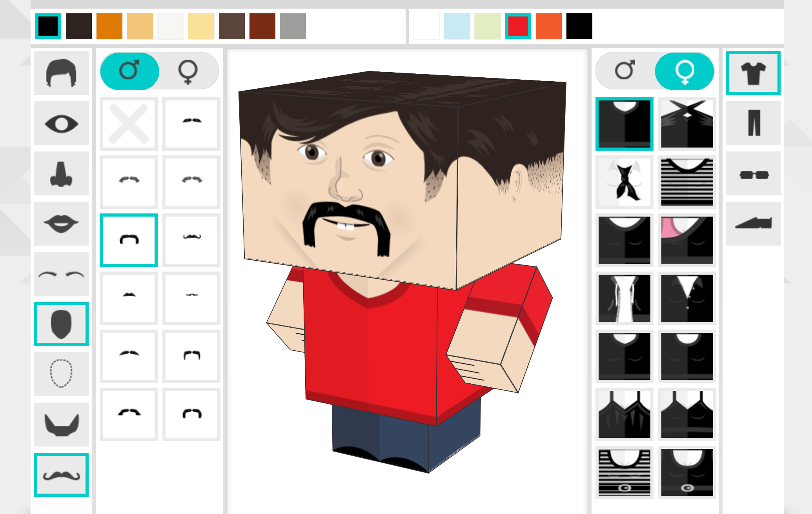Select the eyes category icon

[x=61, y=123]
